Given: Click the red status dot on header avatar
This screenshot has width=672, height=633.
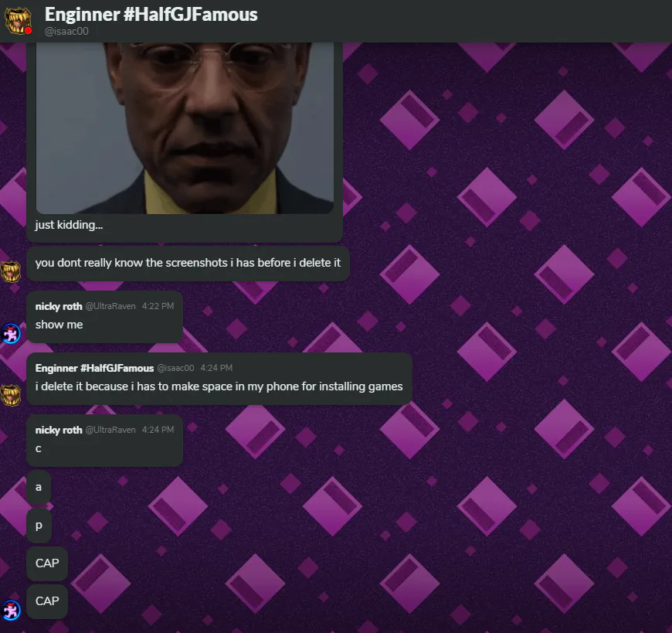Looking at the screenshot, I should click(x=29, y=31).
